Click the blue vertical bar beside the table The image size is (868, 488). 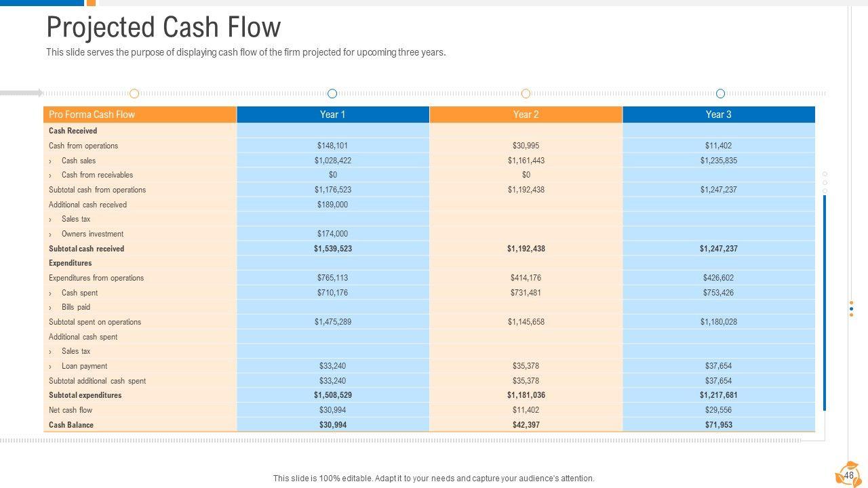click(x=825, y=302)
